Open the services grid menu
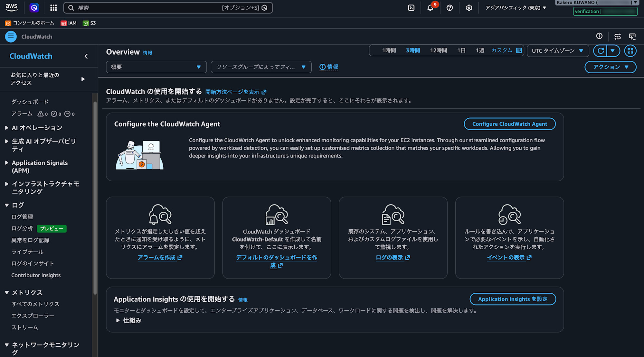The image size is (644, 357). pos(53,8)
